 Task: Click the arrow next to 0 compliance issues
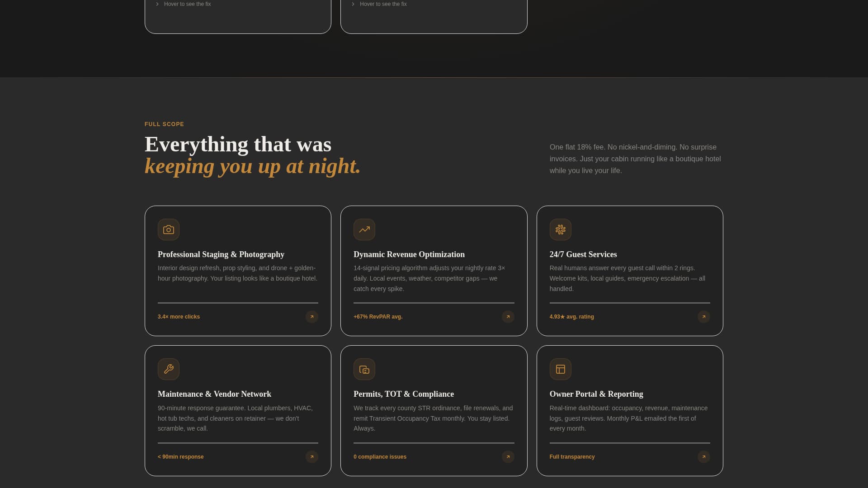[508, 457]
